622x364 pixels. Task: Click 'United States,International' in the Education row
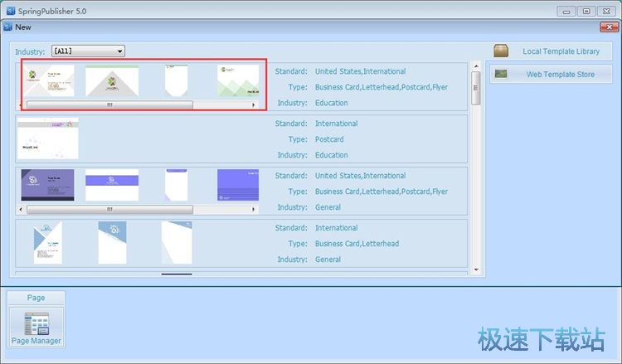[360, 71]
